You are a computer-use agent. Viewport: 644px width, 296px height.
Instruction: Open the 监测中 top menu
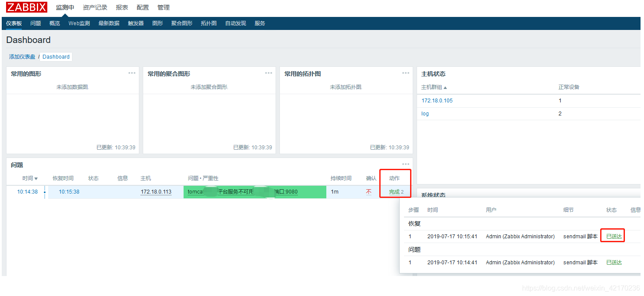65,7
